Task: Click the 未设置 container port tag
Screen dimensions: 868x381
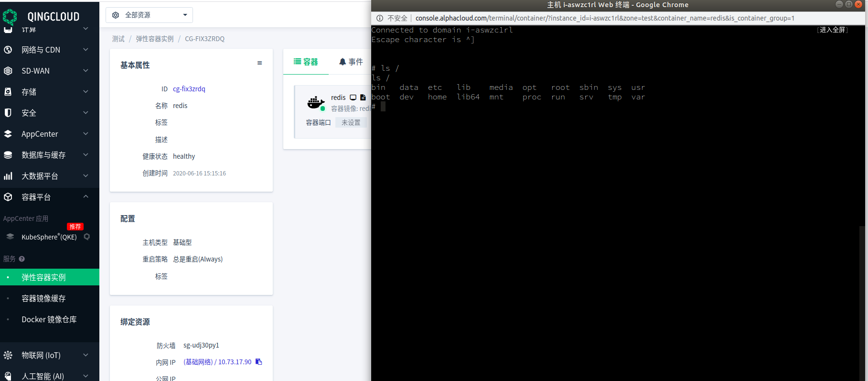Action: click(x=351, y=123)
